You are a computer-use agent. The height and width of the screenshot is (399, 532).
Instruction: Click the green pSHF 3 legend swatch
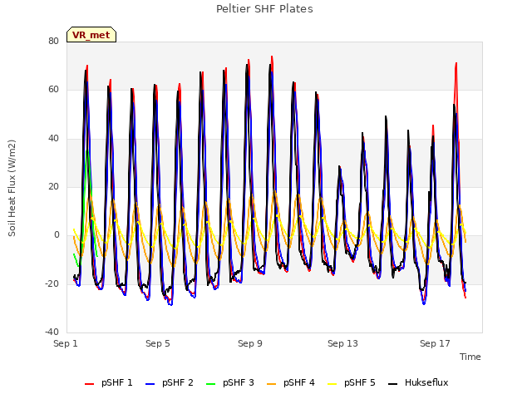pos(210,384)
